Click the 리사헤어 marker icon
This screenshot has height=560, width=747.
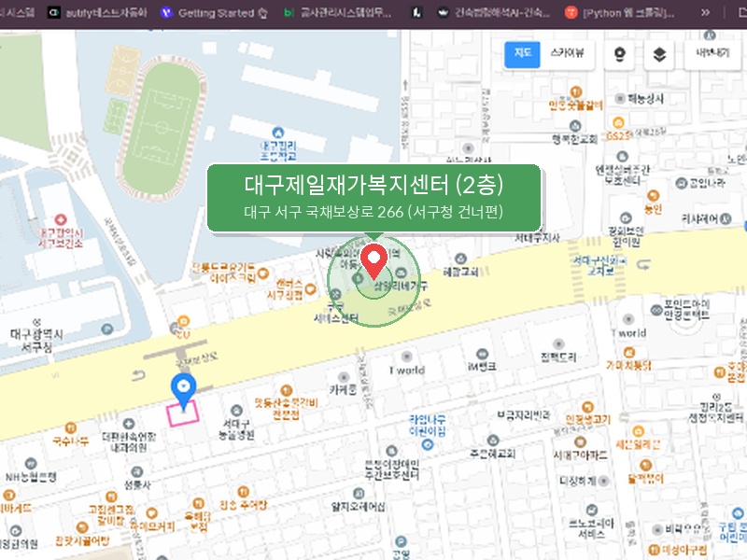tap(726, 218)
